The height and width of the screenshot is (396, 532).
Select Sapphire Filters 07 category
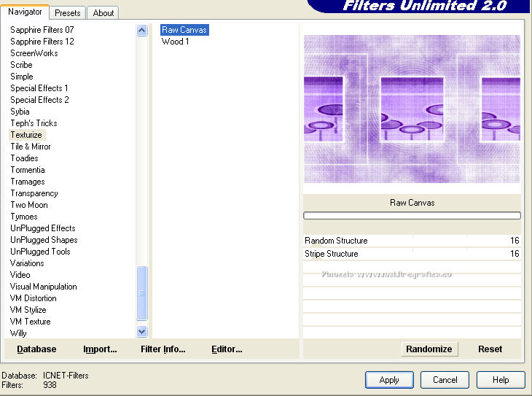[x=42, y=30]
